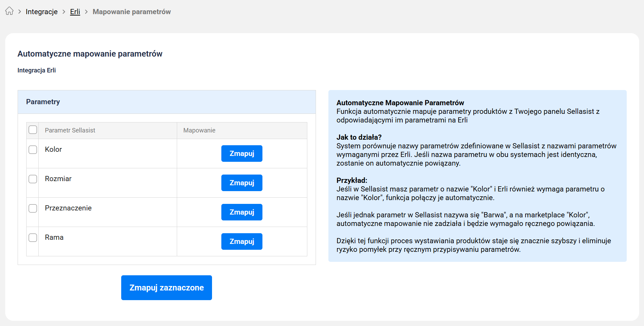The image size is (644, 326).
Task: Check the Kolor parameter checkbox
Action: point(33,150)
